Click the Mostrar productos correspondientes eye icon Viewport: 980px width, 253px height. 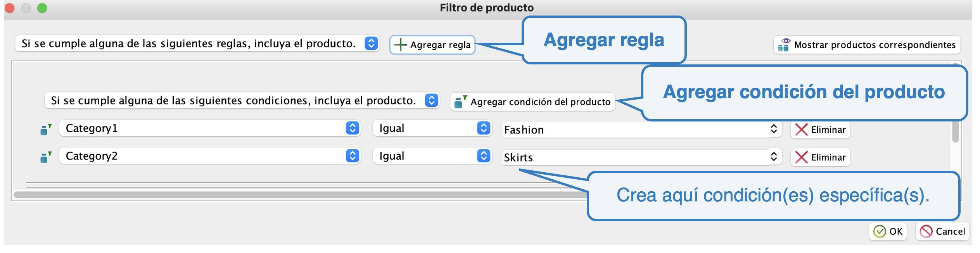(x=783, y=45)
